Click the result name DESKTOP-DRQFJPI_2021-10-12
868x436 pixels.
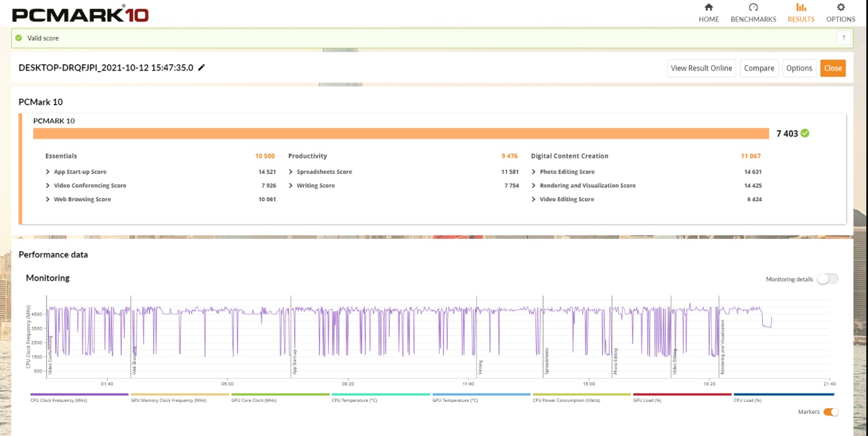point(106,68)
